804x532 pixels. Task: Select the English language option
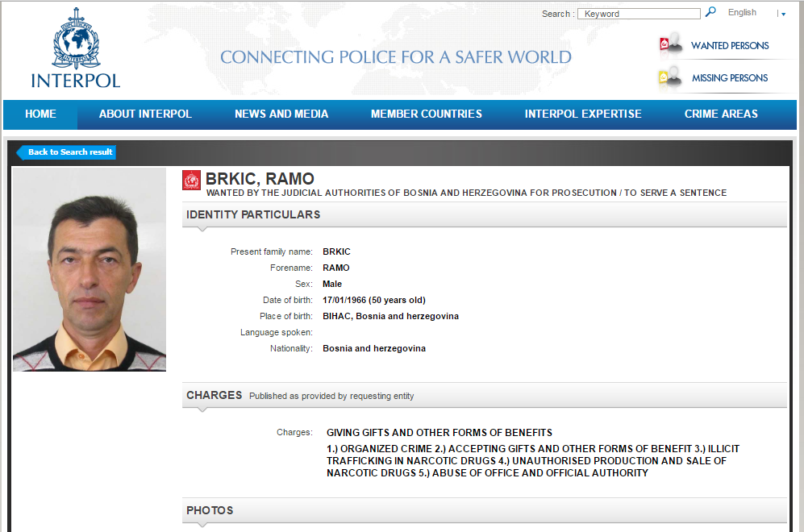click(x=742, y=13)
